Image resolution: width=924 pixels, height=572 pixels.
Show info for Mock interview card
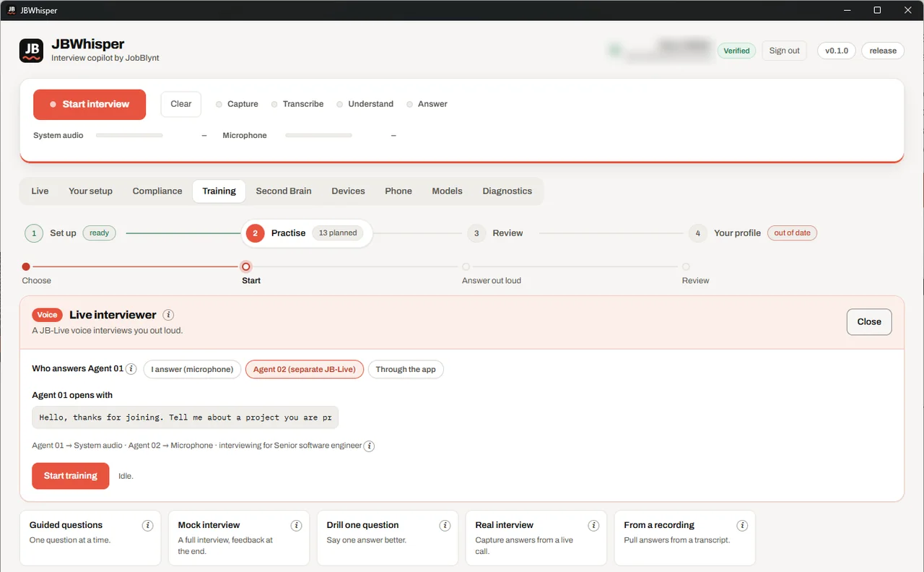coord(296,525)
